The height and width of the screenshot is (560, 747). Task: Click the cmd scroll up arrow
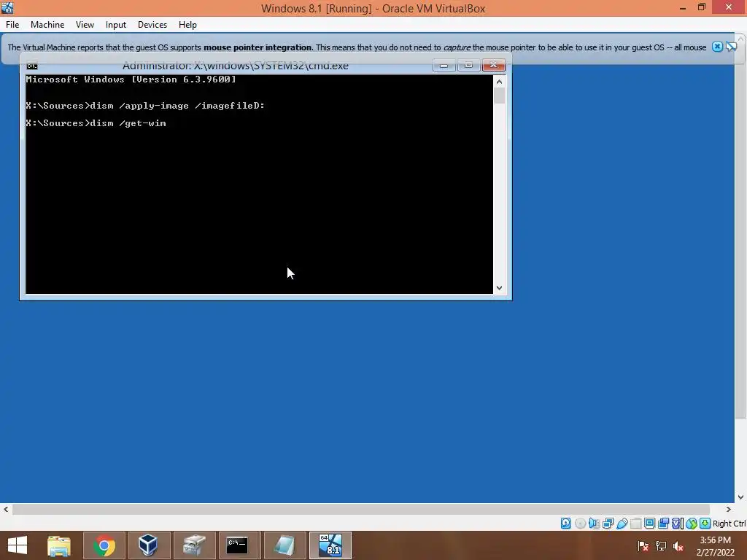coord(499,82)
